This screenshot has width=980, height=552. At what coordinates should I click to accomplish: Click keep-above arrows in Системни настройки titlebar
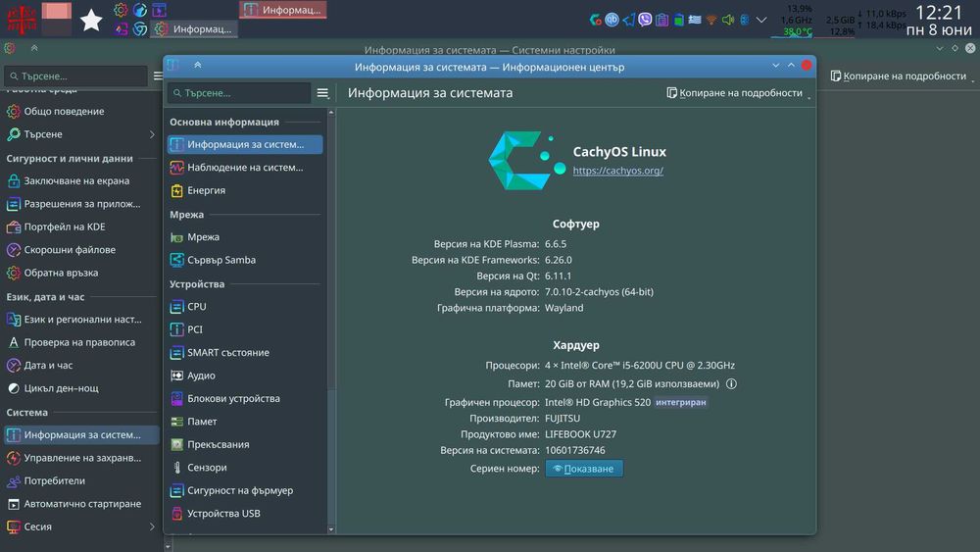34,48
